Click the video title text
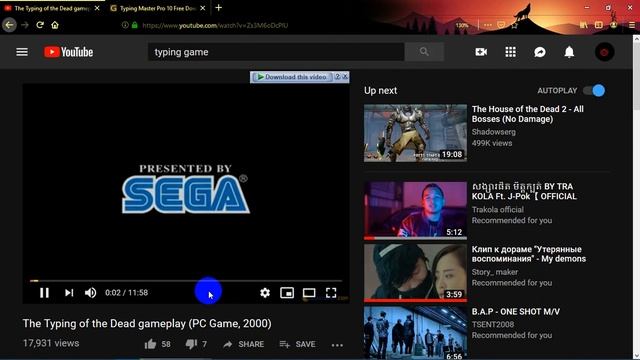This screenshot has width=640, height=360. pos(147,324)
